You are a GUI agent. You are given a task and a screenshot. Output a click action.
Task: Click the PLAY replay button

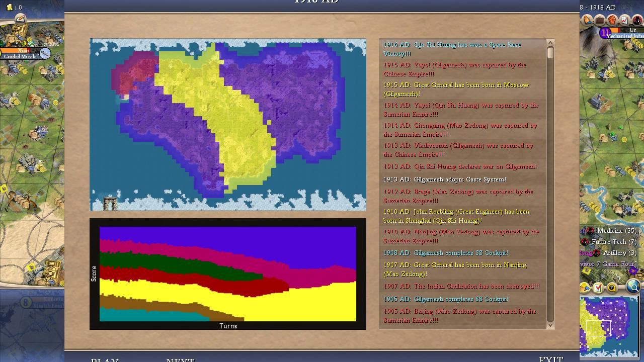(105, 359)
